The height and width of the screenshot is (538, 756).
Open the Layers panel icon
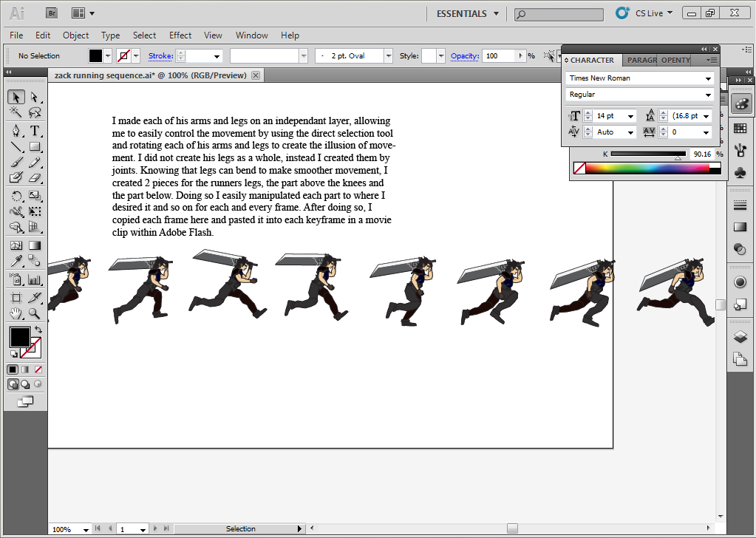(740, 336)
